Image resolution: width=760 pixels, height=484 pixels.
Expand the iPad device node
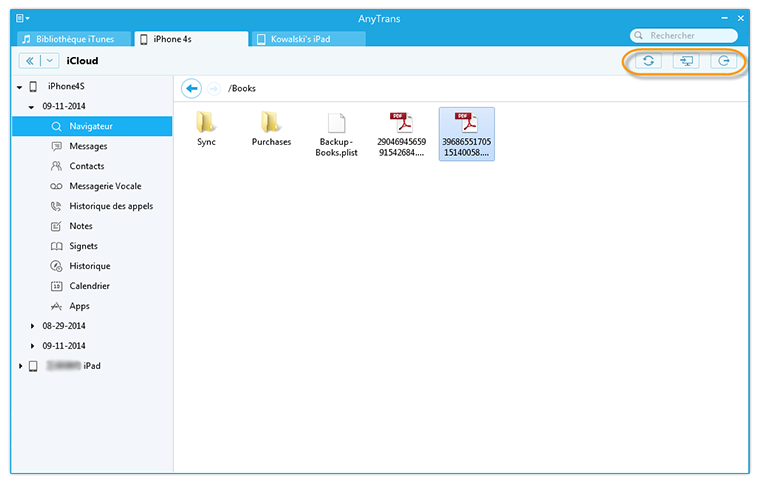(x=20, y=366)
